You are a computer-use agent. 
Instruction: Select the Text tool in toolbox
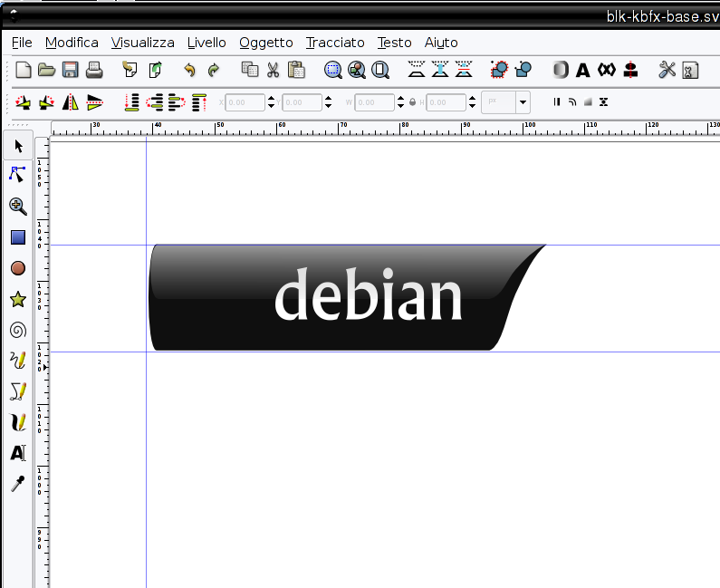(x=18, y=453)
